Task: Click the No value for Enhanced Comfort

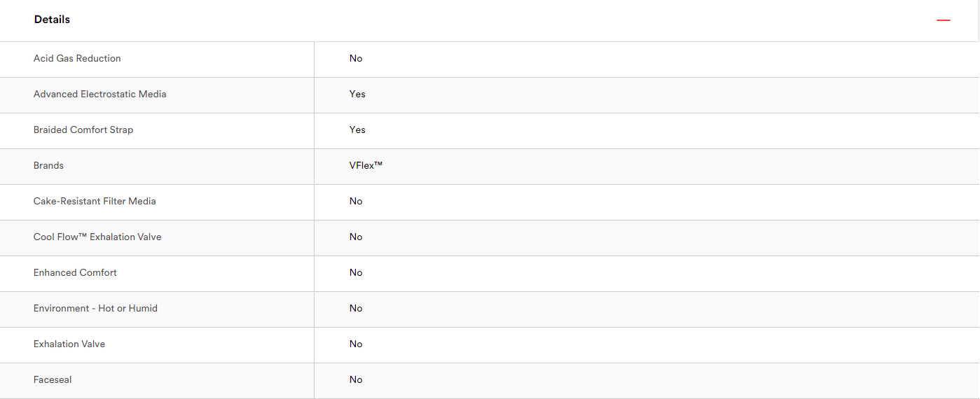Action: [x=356, y=273]
